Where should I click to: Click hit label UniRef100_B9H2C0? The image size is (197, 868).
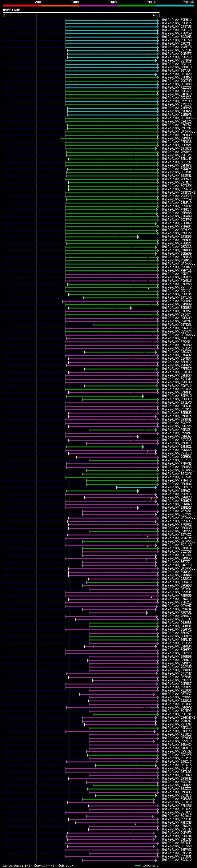(176, 57)
